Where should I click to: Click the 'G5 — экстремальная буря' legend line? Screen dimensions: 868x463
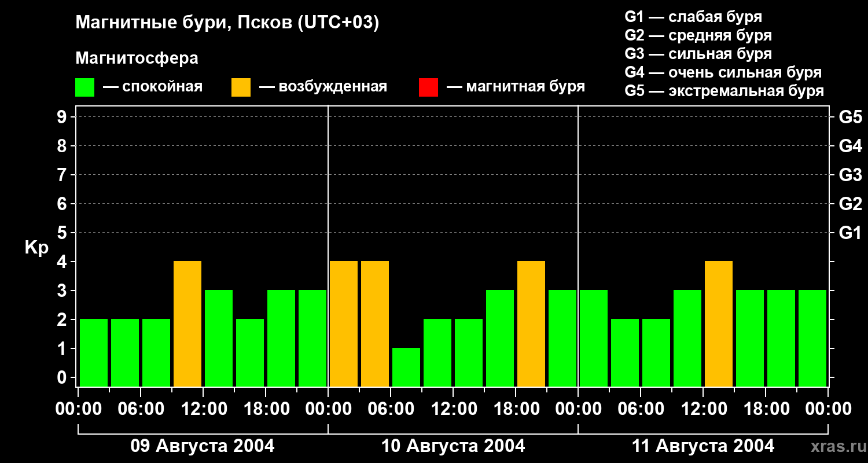724,91
